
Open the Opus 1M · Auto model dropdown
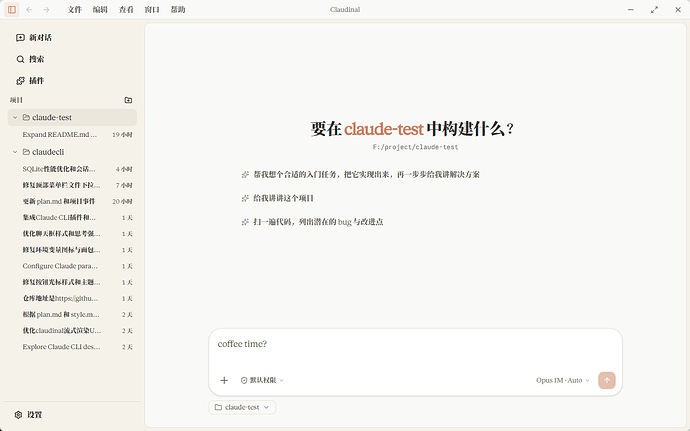point(562,380)
